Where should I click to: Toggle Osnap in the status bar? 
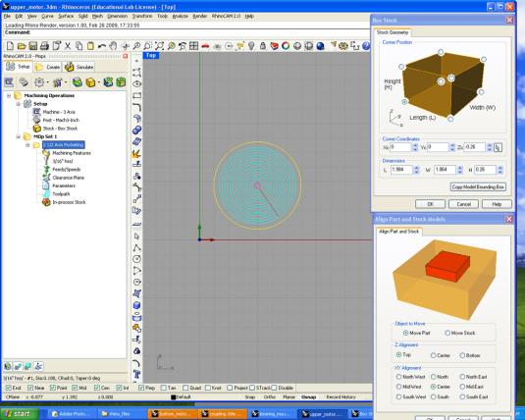coord(308,396)
